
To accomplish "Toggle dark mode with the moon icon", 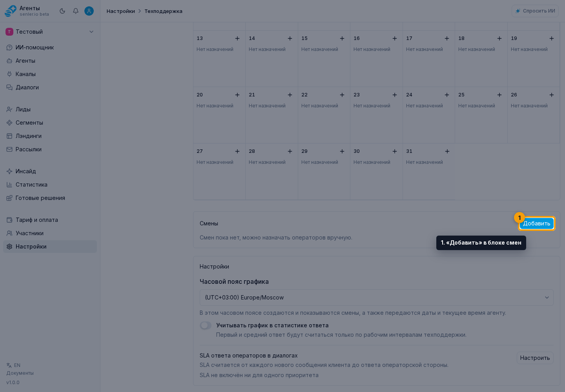I will (62, 11).
